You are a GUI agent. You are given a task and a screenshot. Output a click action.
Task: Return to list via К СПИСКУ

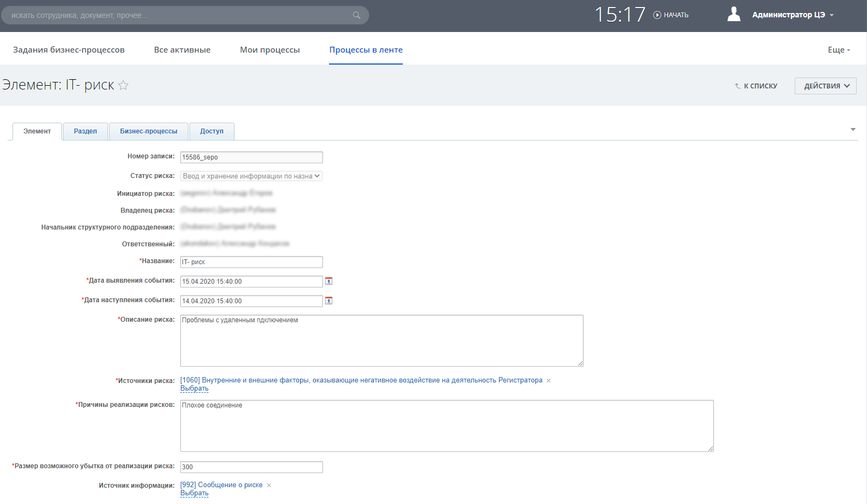[x=756, y=86]
